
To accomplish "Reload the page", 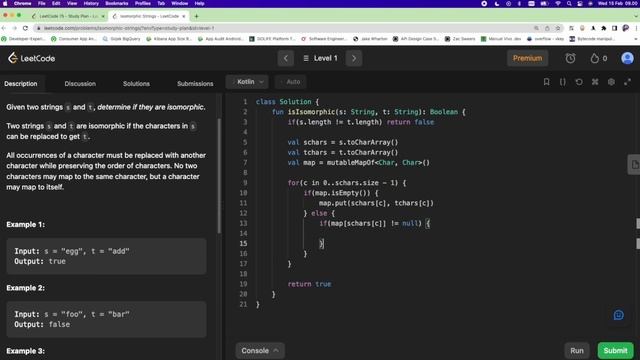I will click(x=25, y=28).
